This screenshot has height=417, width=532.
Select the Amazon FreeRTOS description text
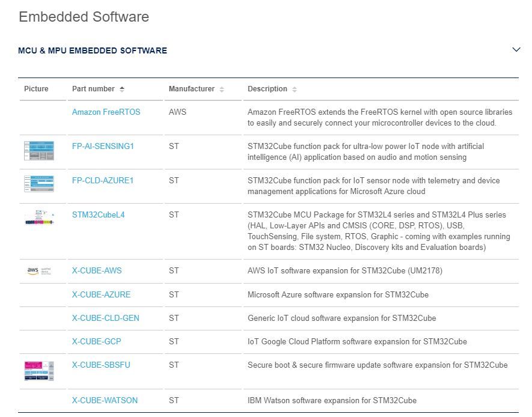click(x=380, y=117)
